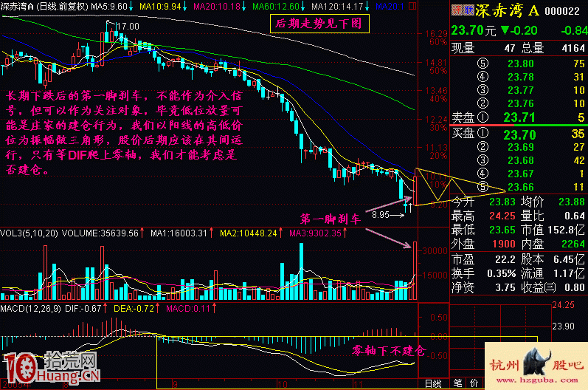Click the MACD:0.11 value
Screen dimensions: 588x390
pos(188,309)
